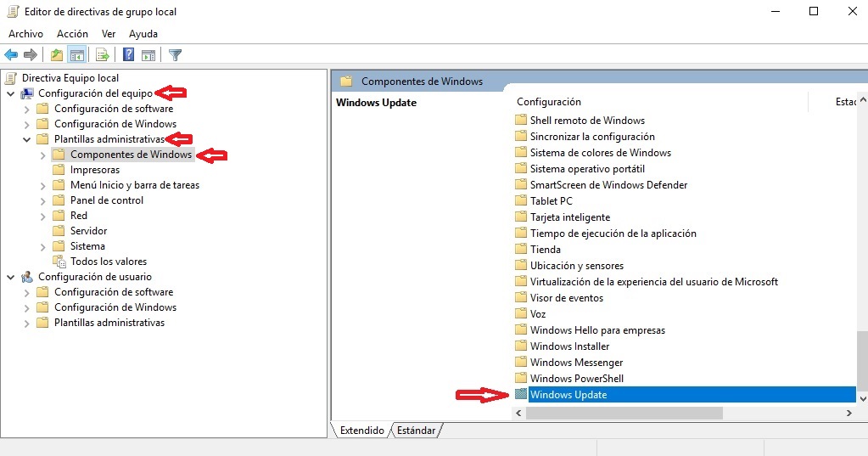Select Windows Messenger folder
The width and height of the screenshot is (868, 456).
(576, 363)
